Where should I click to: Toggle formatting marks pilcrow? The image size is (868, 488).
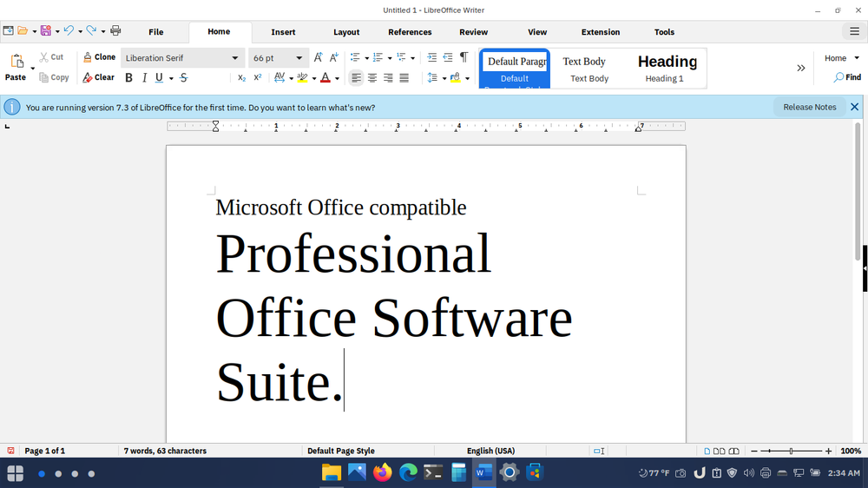tap(464, 57)
